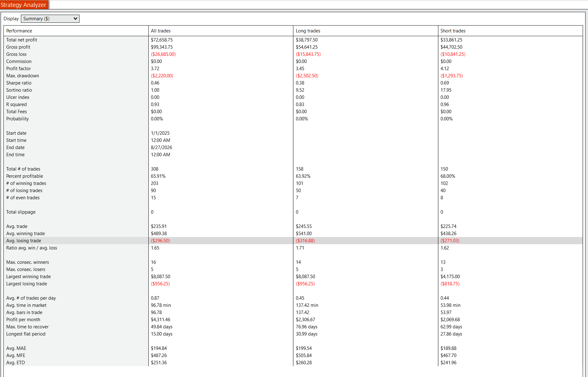Select the Largest winning trade row label
Image resolution: width=588 pixels, height=377 pixels.
point(28,277)
